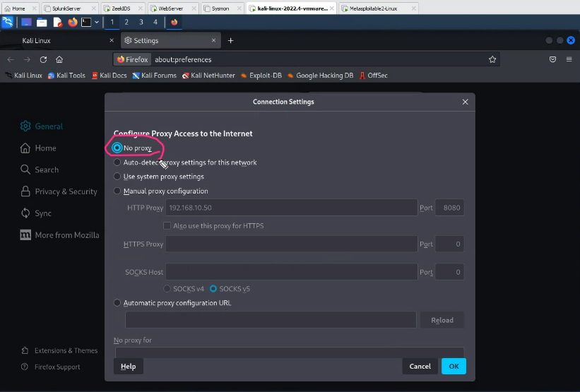Click the HTTPS Proxy port field
Viewport: 580px width, 392px height.
pyautogui.click(x=449, y=244)
